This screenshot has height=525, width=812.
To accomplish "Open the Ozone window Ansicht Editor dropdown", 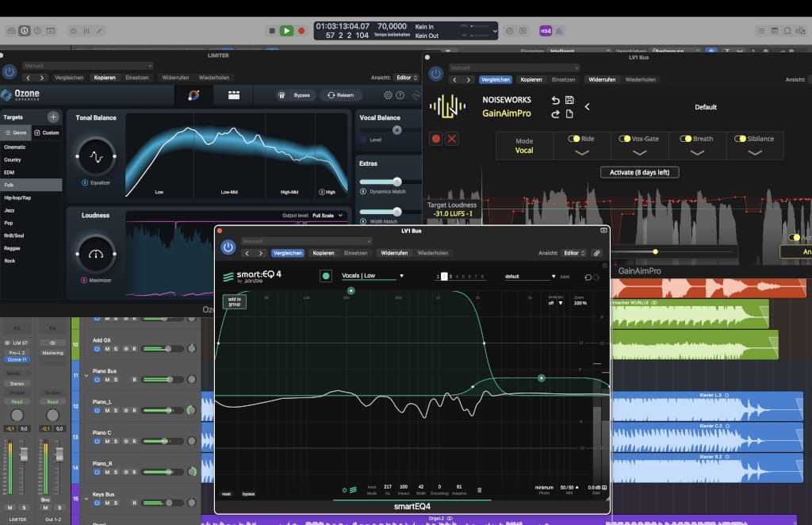I will coord(407,78).
